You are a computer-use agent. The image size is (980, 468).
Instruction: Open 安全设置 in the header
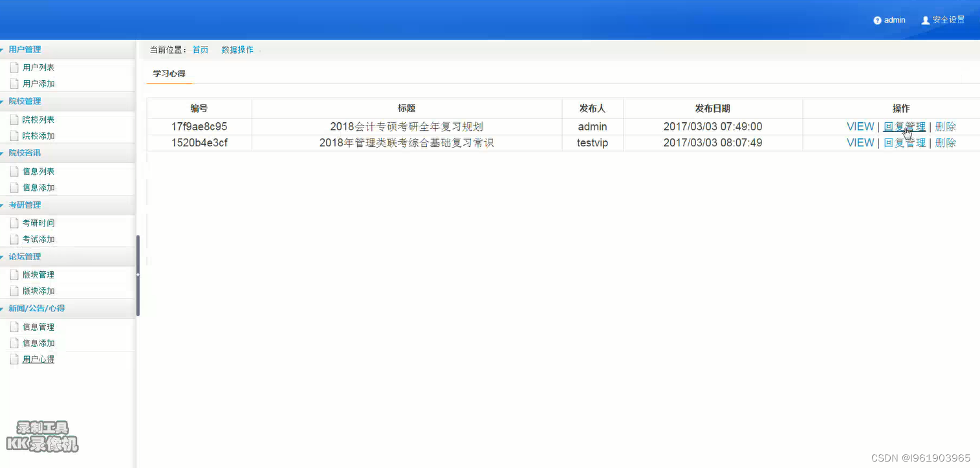(948, 20)
